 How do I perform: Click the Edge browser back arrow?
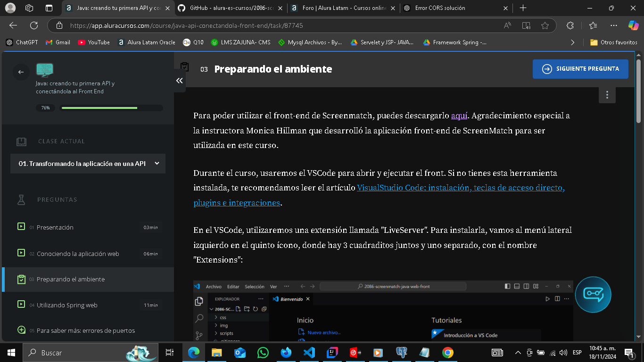pos(13,25)
